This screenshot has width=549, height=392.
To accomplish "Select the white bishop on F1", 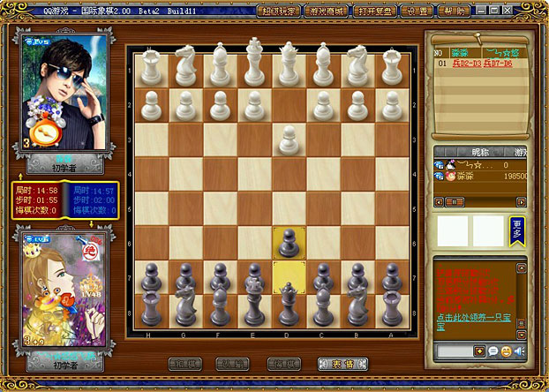I will [220, 64].
